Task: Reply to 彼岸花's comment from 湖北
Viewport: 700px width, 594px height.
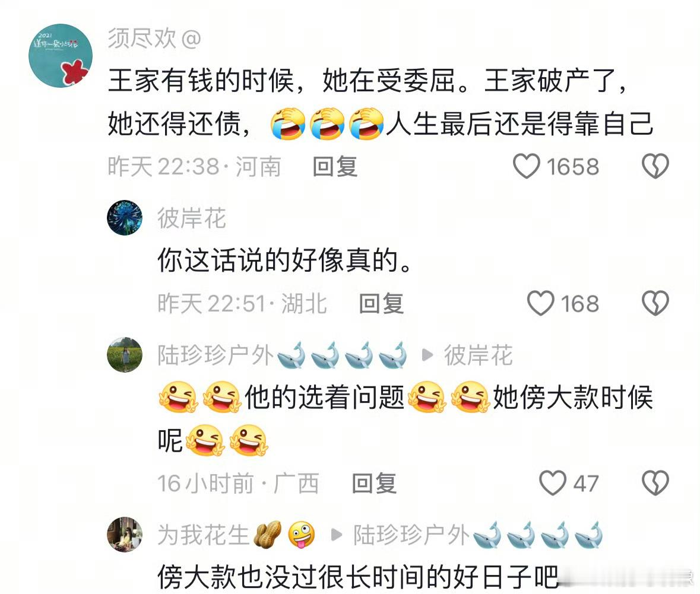Action: click(x=381, y=303)
